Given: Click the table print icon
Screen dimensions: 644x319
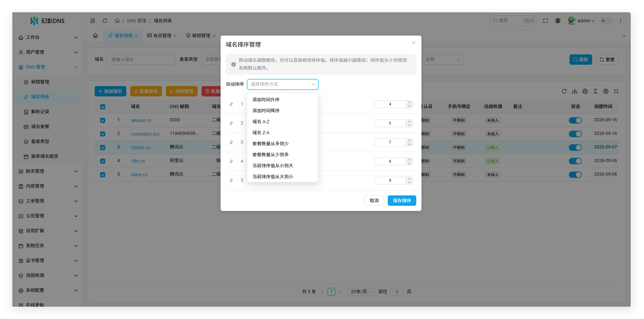Looking at the screenshot, I should pos(585,91).
